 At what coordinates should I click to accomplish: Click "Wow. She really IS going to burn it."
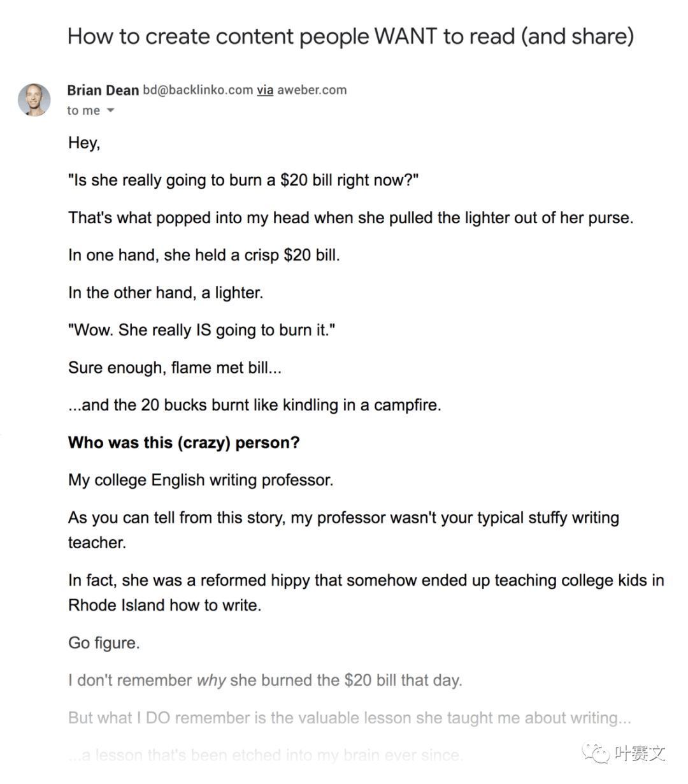pyautogui.click(x=202, y=330)
